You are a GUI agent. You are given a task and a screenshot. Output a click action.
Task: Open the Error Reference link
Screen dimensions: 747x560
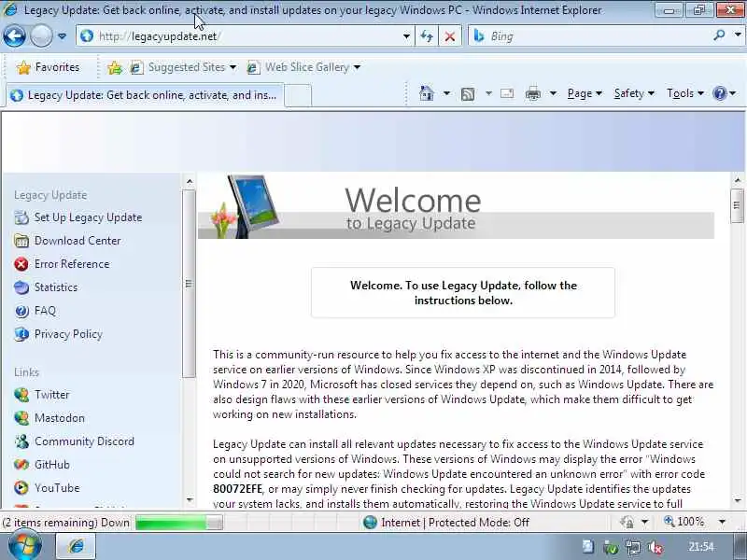click(72, 264)
